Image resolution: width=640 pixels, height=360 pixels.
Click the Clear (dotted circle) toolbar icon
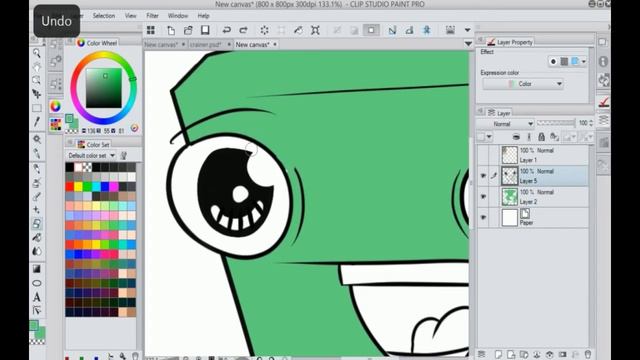[264, 30]
